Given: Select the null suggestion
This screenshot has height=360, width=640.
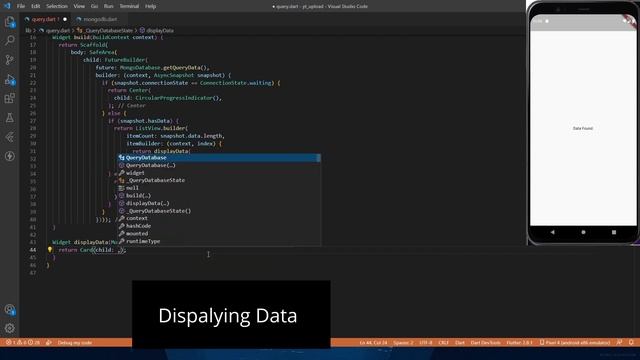Looking at the screenshot, I should pyautogui.click(x=218, y=188).
